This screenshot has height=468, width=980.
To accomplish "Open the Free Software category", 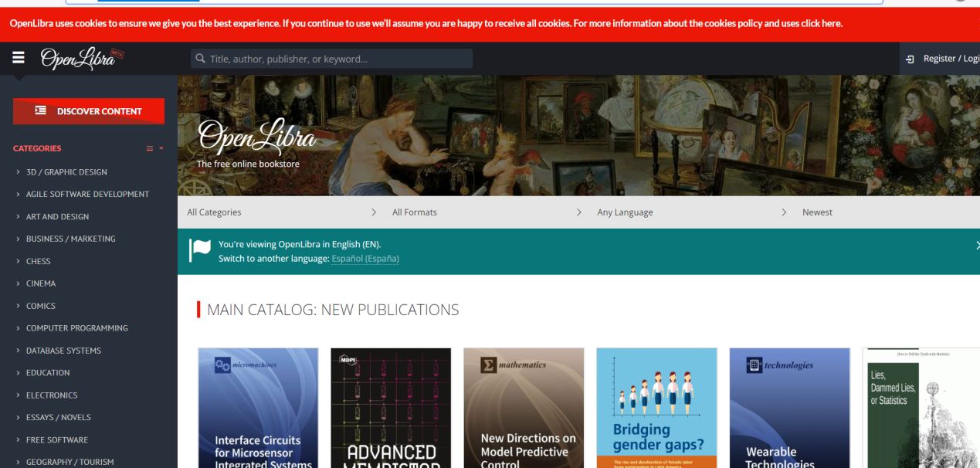I will [x=57, y=439].
